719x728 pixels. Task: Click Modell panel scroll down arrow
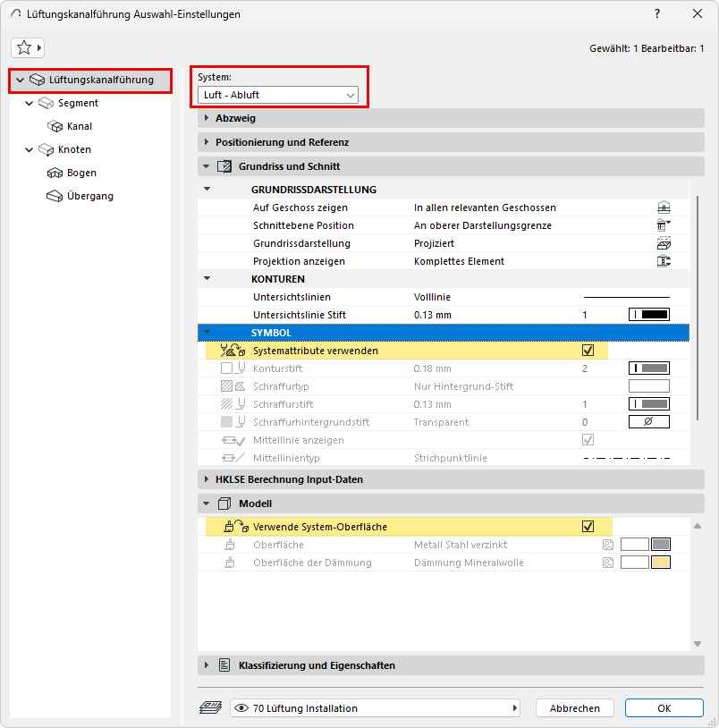pos(698,644)
